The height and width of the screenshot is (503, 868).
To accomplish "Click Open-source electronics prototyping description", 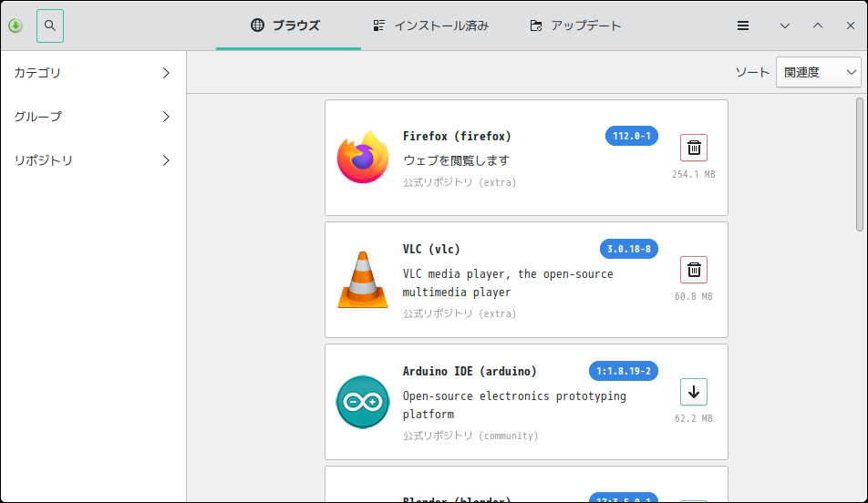I will coord(514,405).
